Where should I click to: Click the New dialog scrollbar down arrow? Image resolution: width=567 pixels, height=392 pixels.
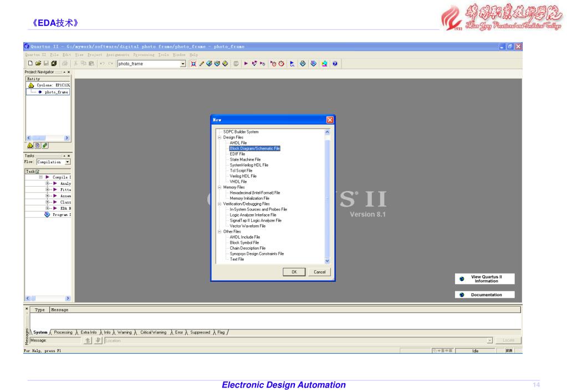pyautogui.click(x=327, y=261)
